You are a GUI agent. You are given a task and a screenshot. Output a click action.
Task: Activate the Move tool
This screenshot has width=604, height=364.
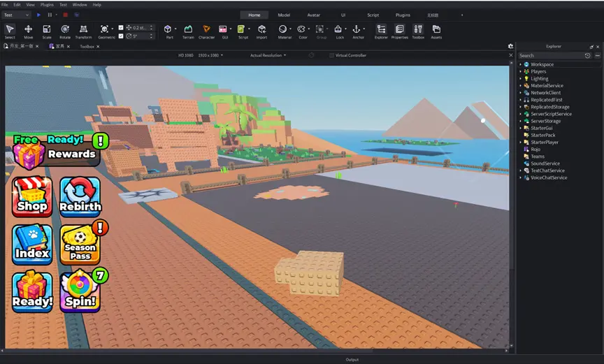pyautogui.click(x=28, y=31)
